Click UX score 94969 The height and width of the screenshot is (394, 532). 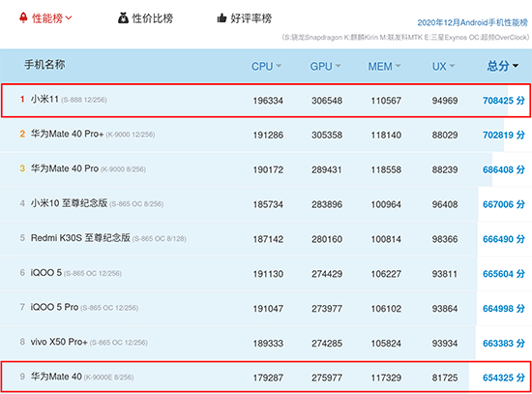(x=445, y=101)
